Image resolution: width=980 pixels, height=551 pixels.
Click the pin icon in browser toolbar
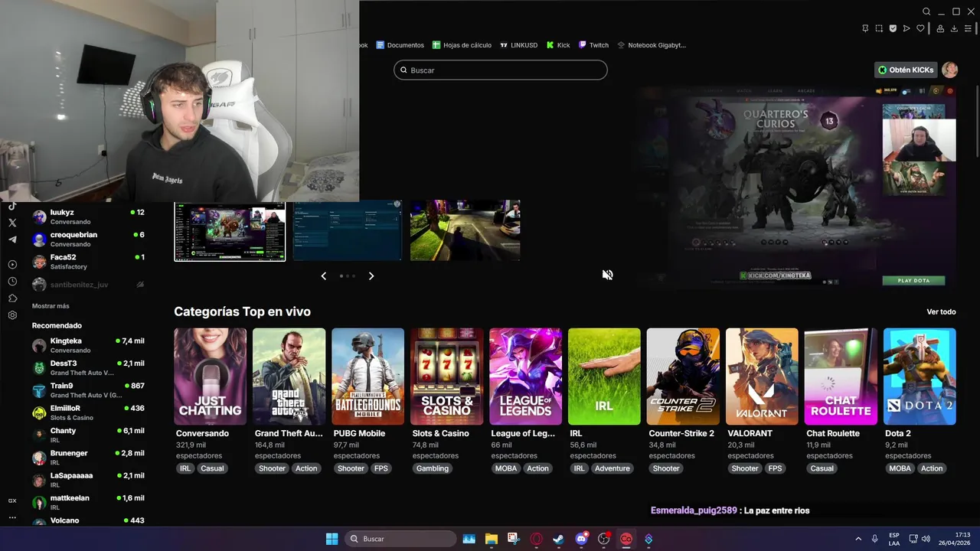(x=865, y=28)
